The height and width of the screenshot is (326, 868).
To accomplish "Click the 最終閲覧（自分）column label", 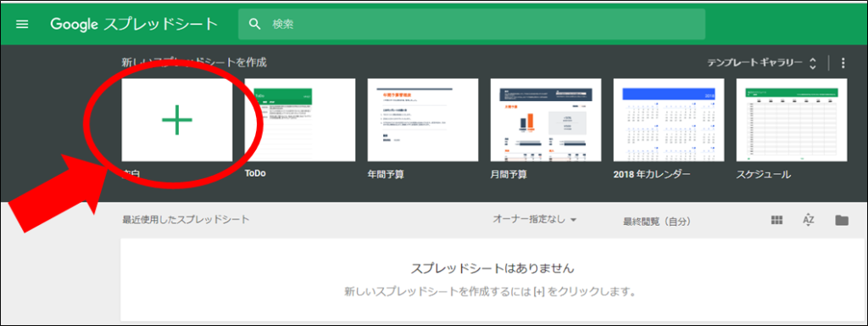I will coord(658,222).
